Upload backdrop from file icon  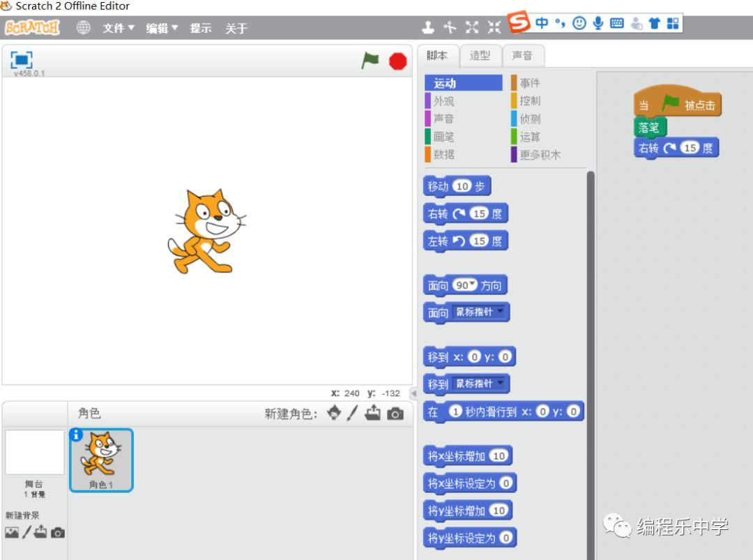click(41, 531)
